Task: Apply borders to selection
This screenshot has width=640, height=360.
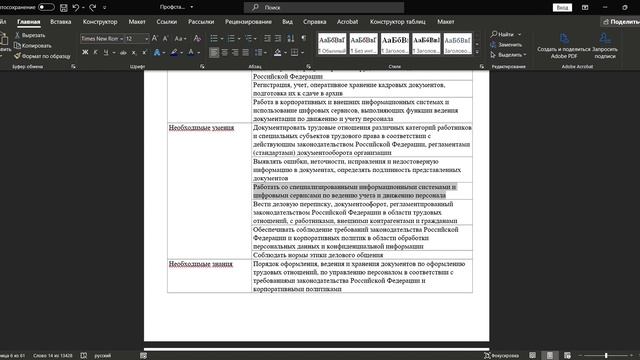Action: (294, 52)
